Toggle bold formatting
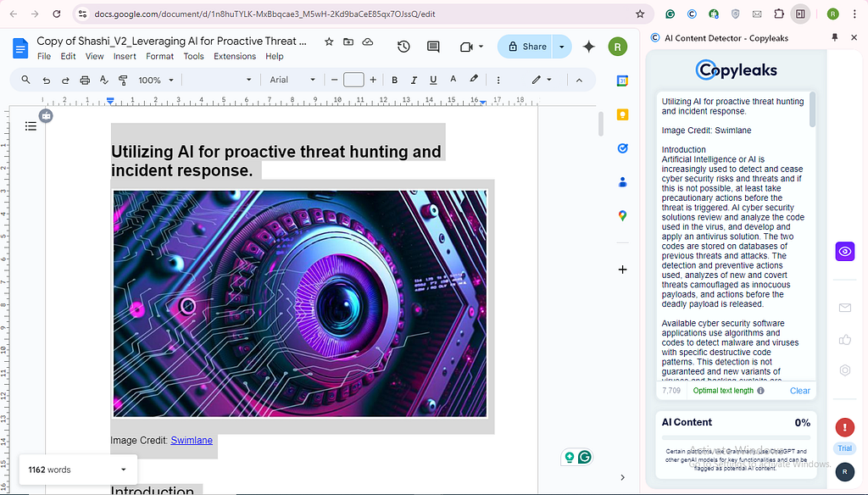The width and height of the screenshot is (868, 495). (x=395, y=81)
